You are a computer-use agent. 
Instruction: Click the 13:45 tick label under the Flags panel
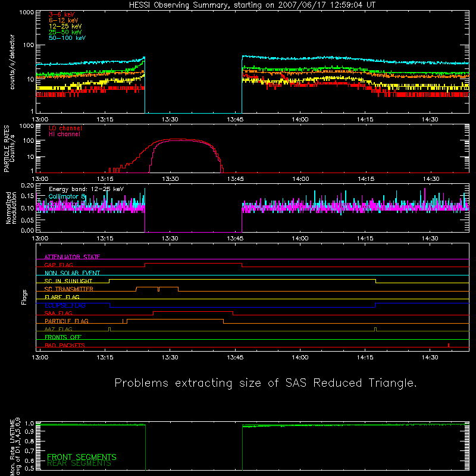[235, 358]
